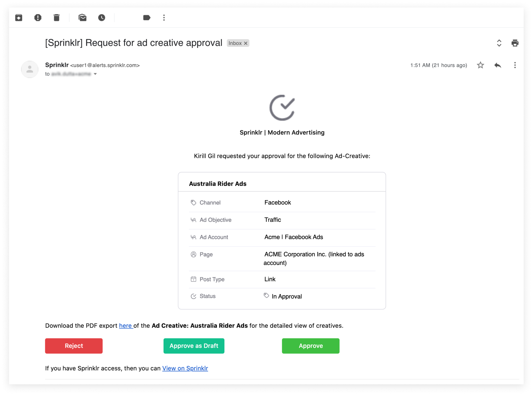Click the Page profile icon
The image size is (532, 394).
(194, 254)
